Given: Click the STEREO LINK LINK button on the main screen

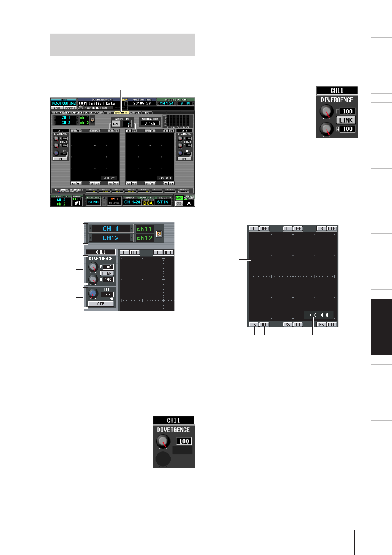Looking at the screenshot, I should tap(116, 124).
